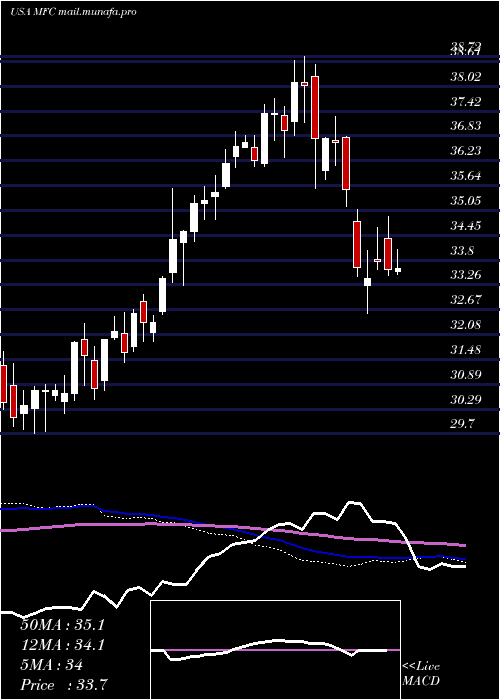Select the 36.83 price axis label
The width and height of the screenshot is (500, 700).
(466, 126)
